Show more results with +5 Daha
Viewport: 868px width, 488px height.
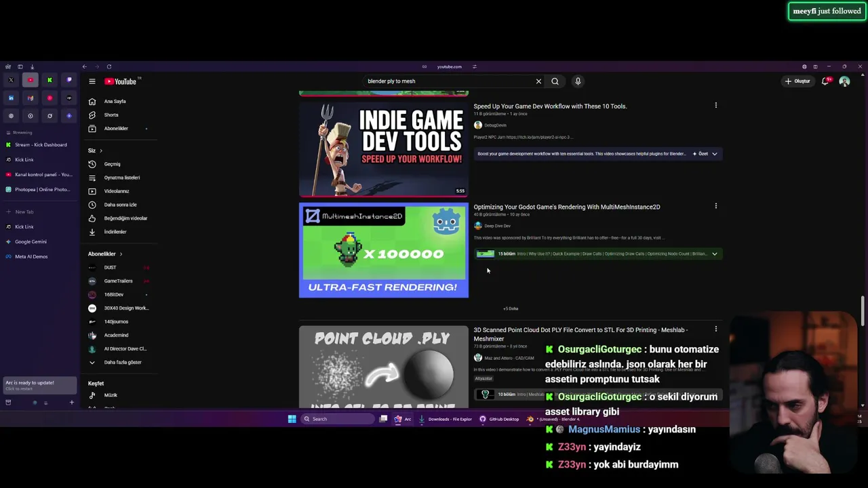(x=511, y=308)
